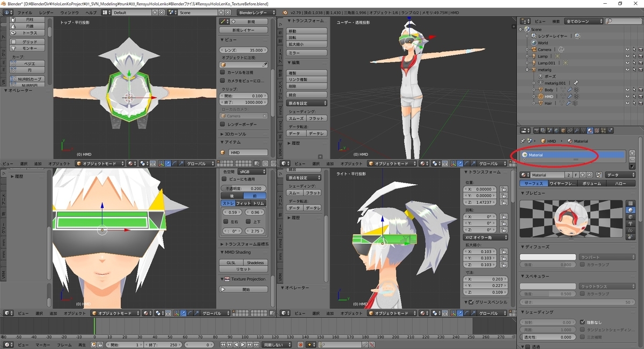This screenshot has width=644, height=349.
Task: Add a new material slot plus icon
Action: click(632, 152)
